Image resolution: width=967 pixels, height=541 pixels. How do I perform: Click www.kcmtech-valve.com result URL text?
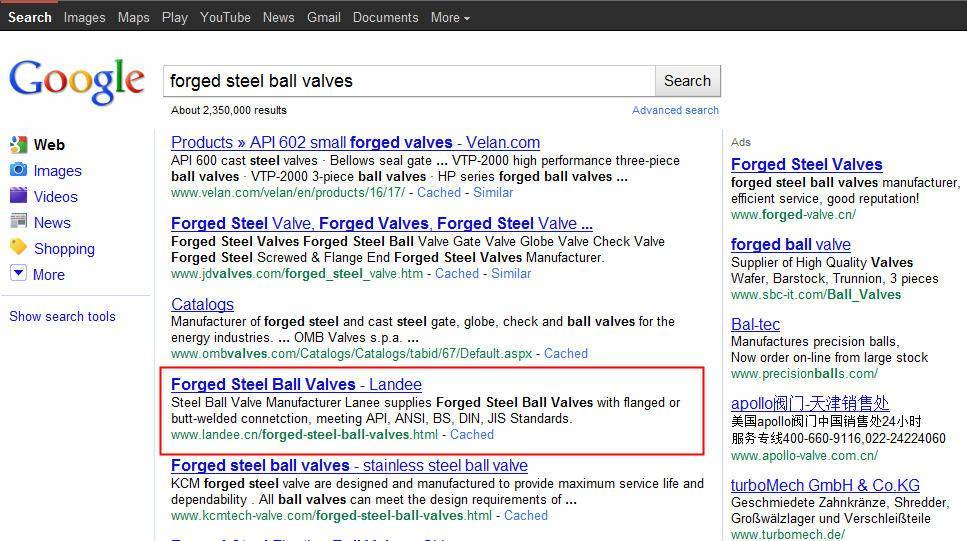331,515
